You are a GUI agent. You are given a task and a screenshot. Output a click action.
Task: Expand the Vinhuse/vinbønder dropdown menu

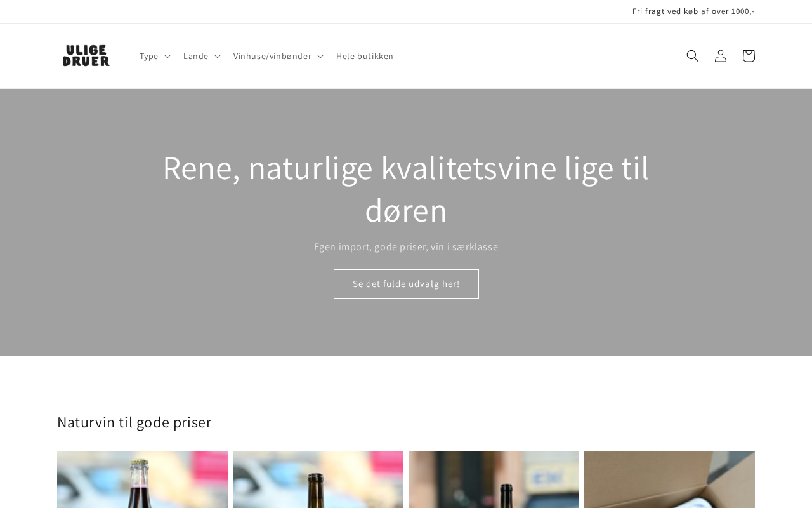pyautogui.click(x=278, y=56)
